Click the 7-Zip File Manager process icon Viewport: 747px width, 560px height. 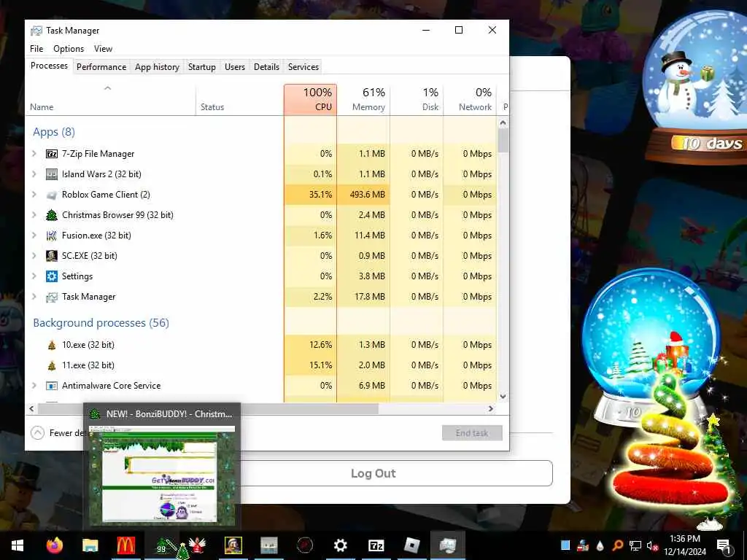[52, 154]
